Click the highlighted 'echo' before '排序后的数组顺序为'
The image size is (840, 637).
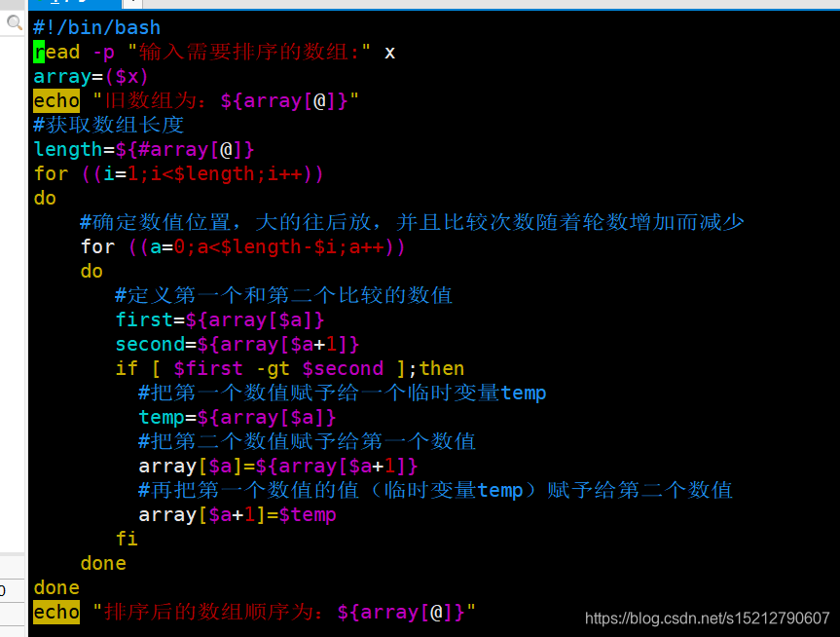[56, 612]
